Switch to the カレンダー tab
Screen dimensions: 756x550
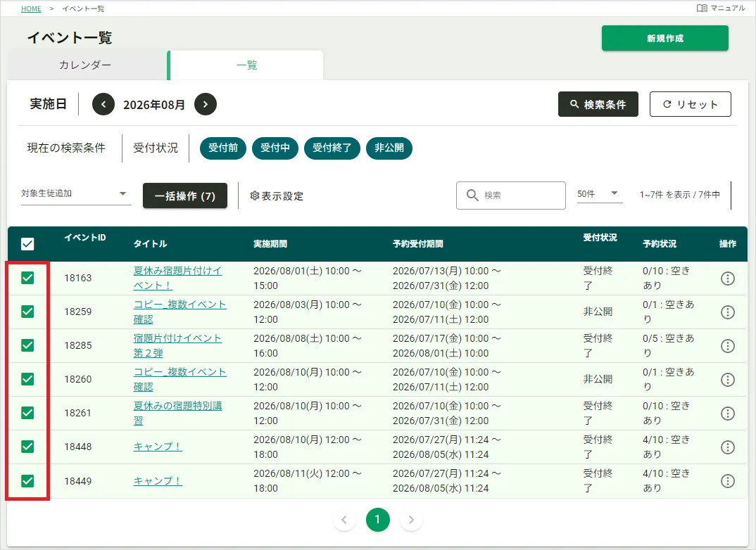click(85, 65)
